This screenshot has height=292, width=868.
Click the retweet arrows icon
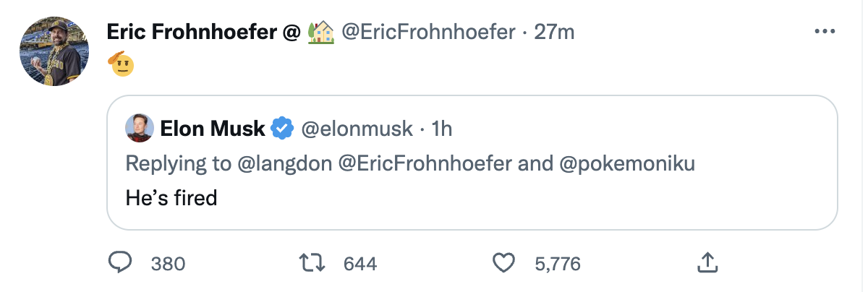[312, 263]
